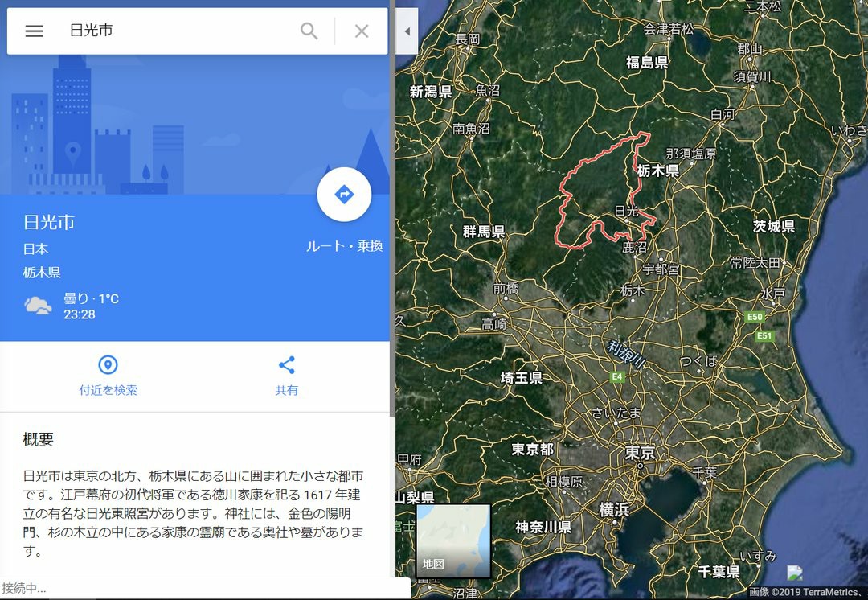Click the side panel vertical scrollbar
Screen dimensions: 868x600
point(392,211)
